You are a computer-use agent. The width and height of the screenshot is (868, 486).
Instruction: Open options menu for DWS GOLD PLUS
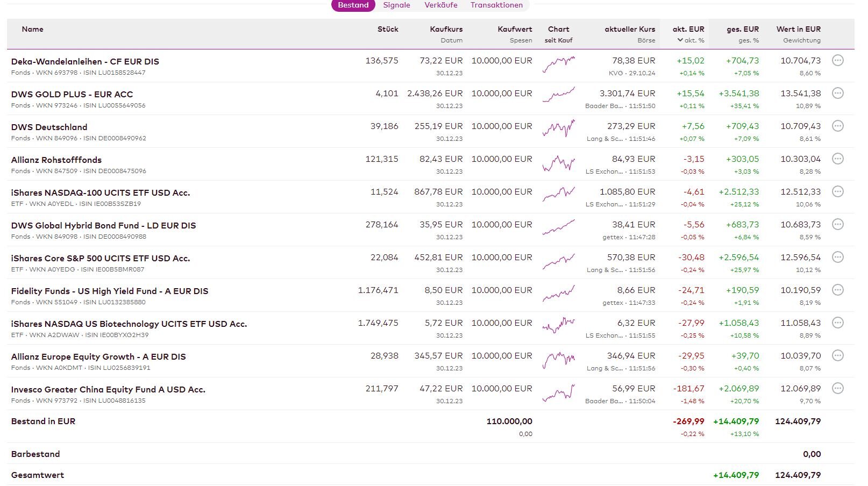(837, 94)
